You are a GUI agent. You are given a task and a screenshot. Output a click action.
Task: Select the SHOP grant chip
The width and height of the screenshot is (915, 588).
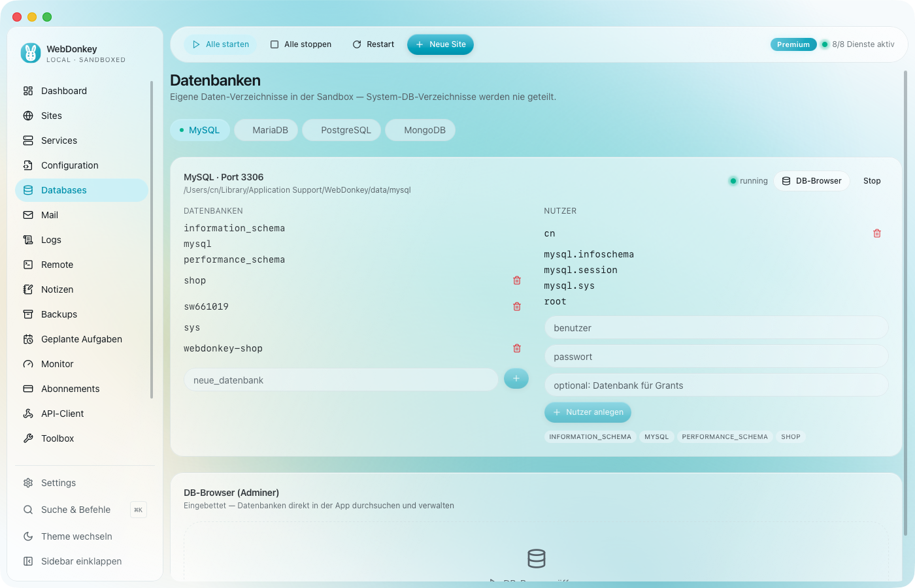pos(791,437)
